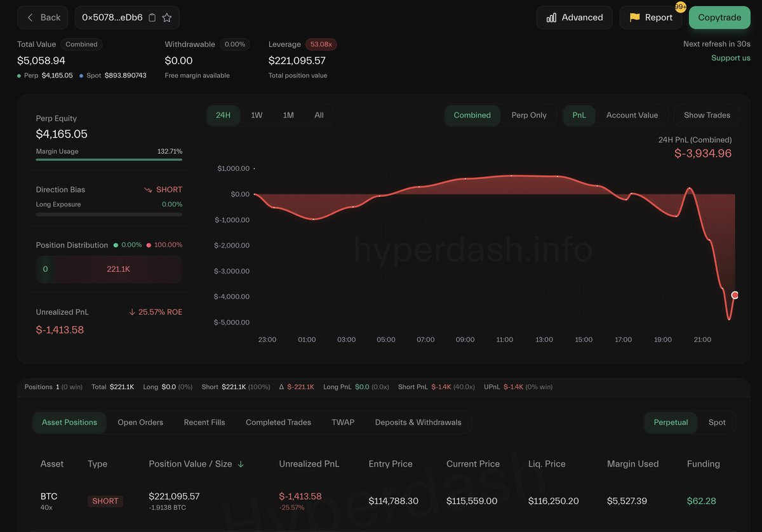Open the TWAP tab
This screenshot has width=762, height=532.
click(x=343, y=422)
